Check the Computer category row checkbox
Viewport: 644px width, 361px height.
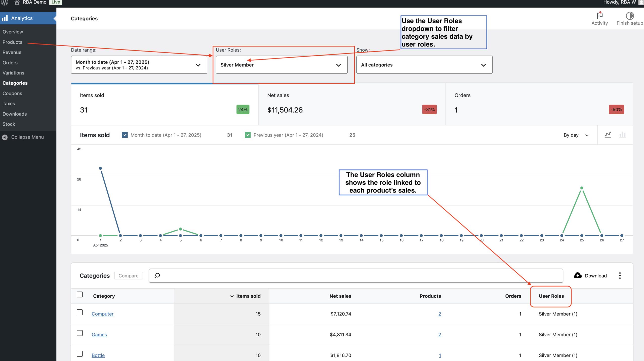coord(80,312)
